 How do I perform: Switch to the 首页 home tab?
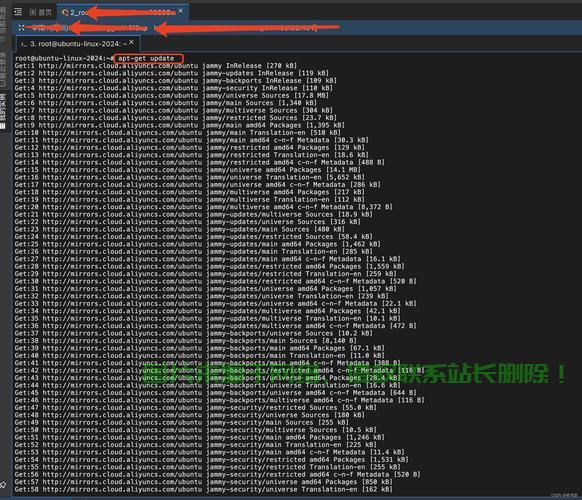tap(40, 13)
